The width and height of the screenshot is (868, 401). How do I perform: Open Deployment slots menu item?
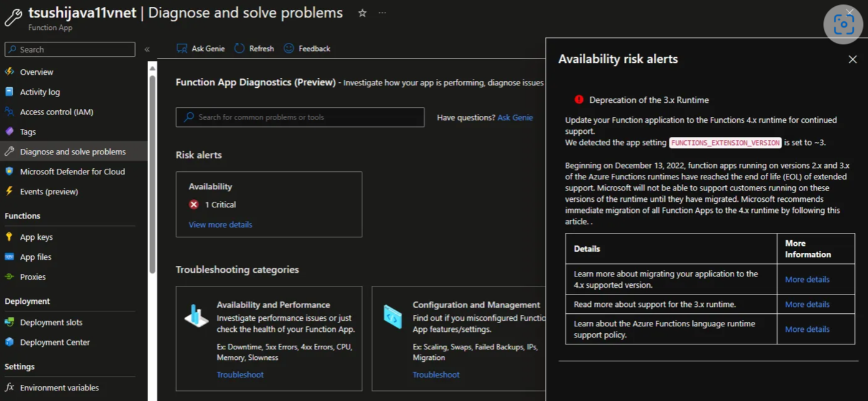[51, 323]
